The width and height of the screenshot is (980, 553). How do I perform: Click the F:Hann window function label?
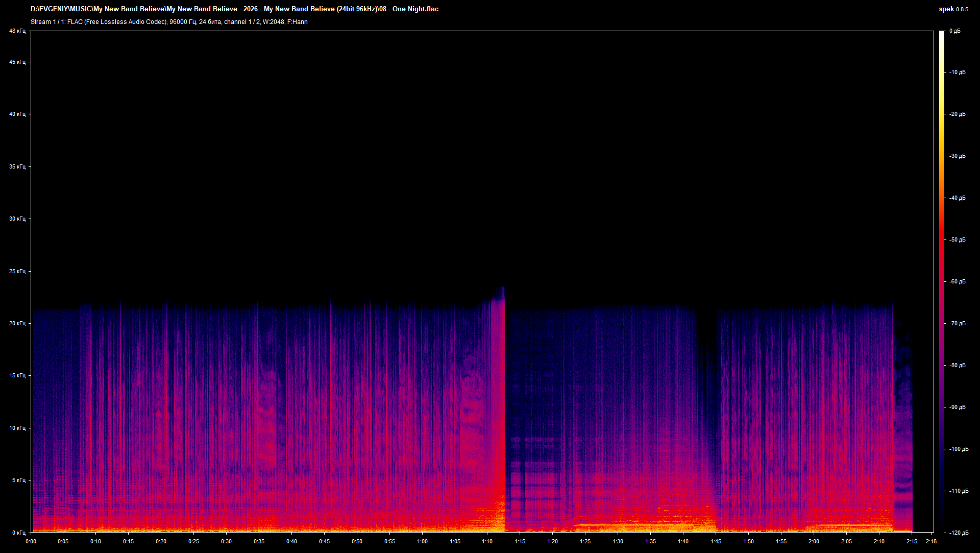click(298, 22)
